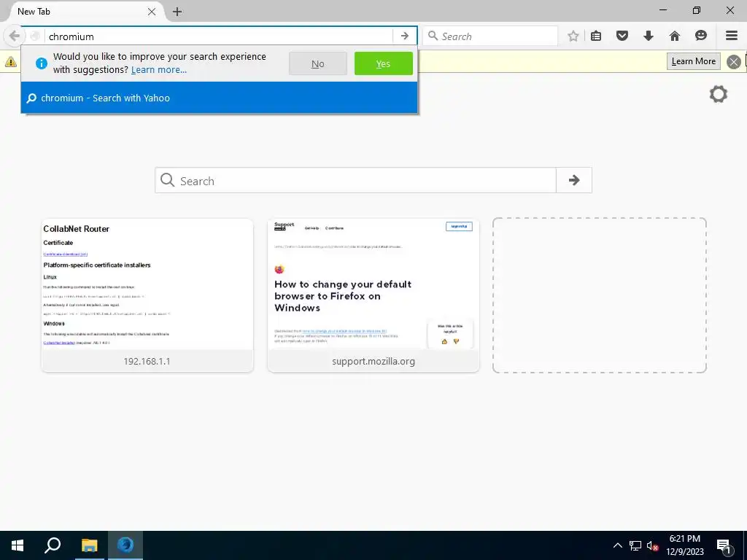This screenshot has width=747, height=560.
Task: Go back with the back arrow button
Action: click(15, 36)
